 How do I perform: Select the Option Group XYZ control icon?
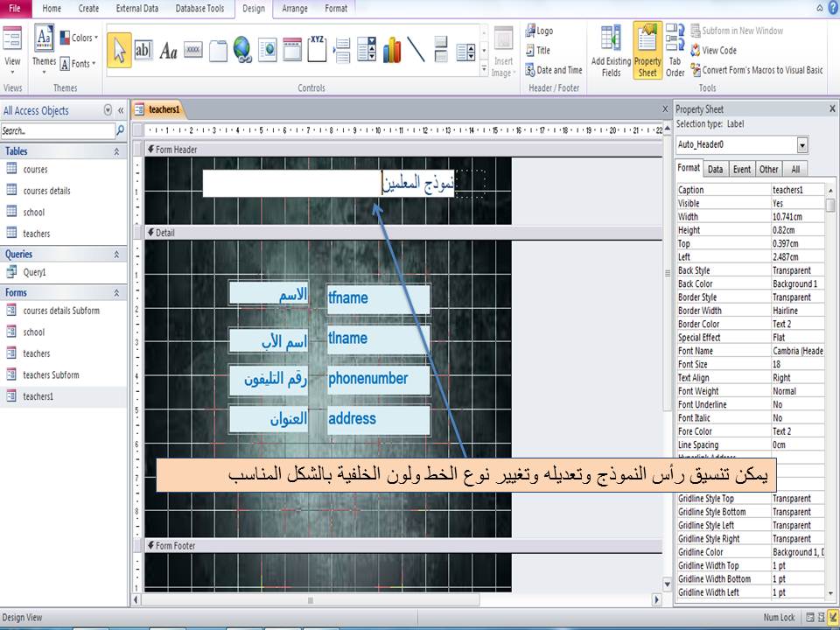[317, 48]
